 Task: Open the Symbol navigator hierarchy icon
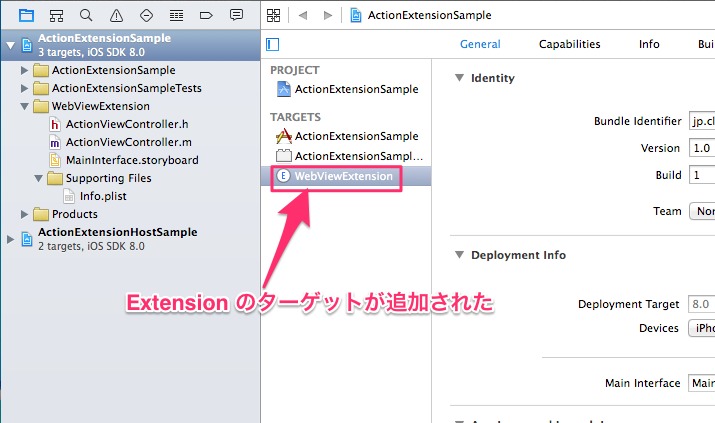click(56, 15)
